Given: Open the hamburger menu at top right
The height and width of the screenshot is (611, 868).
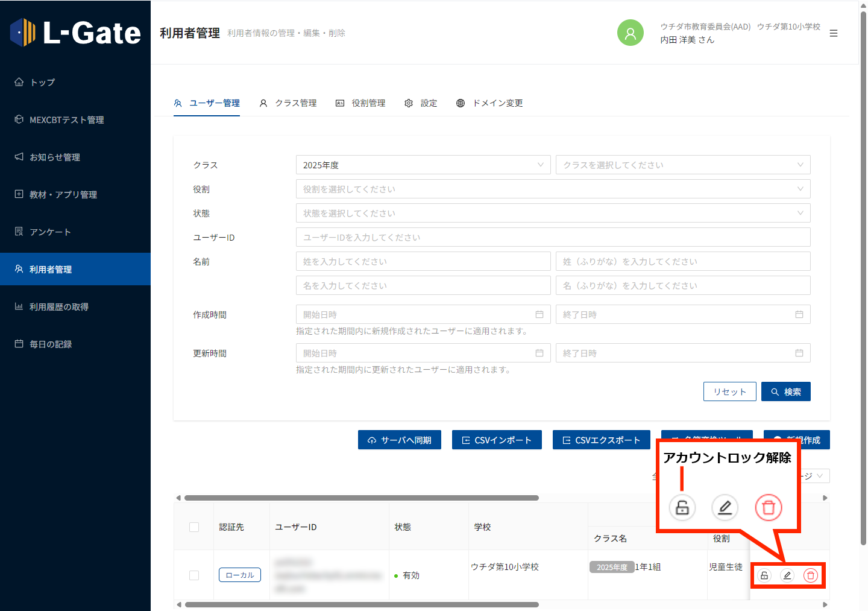Looking at the screenshot, I should pos(834,34).
